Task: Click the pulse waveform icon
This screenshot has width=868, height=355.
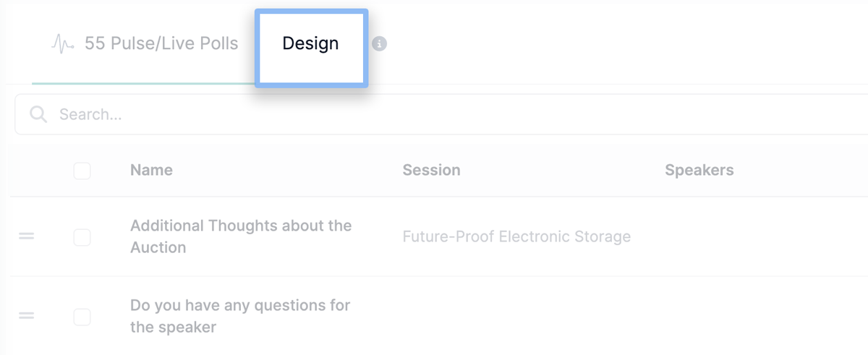Action: [63, 44]
